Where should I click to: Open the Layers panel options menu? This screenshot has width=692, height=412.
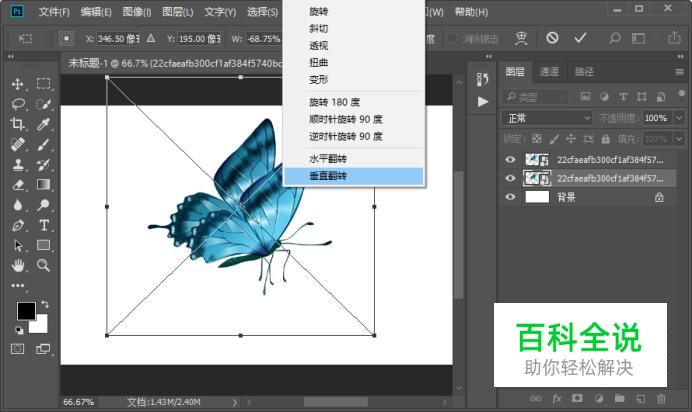[680, 71]
